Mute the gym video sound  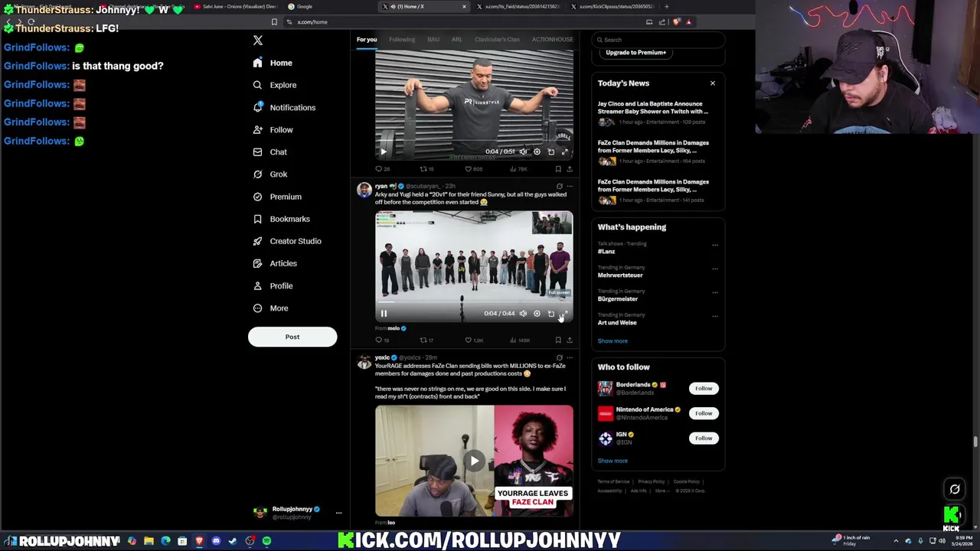tap(523, 152)
